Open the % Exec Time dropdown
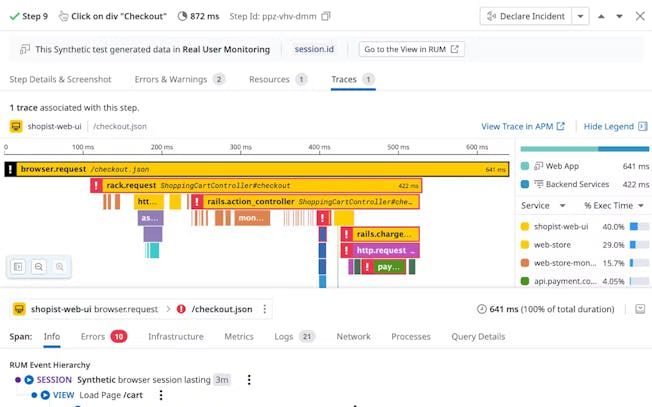Screen dimensions: 652x407 point(614,205)
